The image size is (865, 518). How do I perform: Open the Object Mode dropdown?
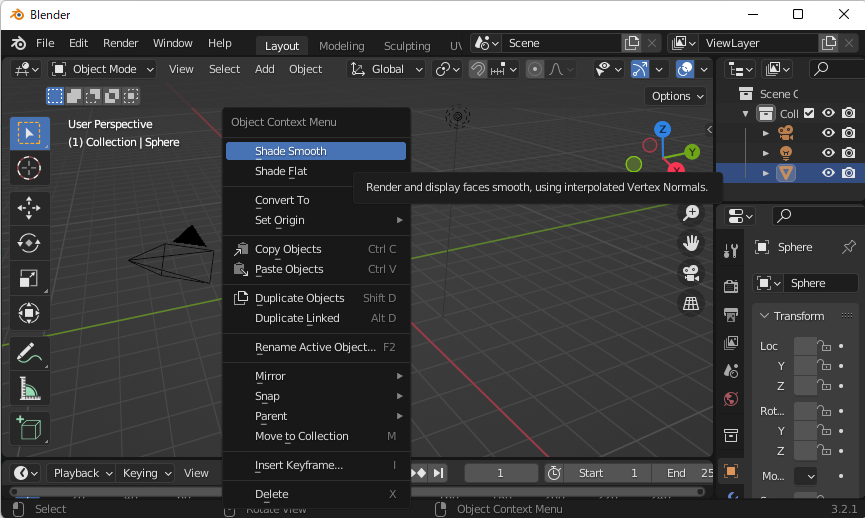click(103, 69)
